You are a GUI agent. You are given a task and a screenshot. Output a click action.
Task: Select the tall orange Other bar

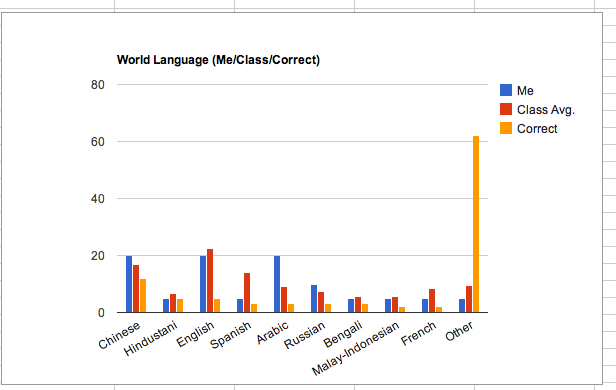tap(476, 224)
